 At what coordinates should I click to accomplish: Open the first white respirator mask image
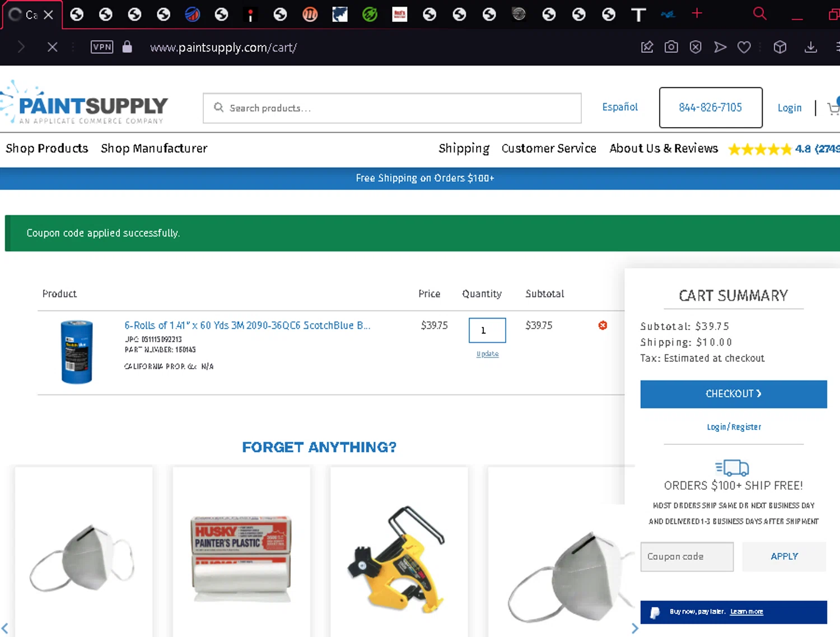(x=83, y=558)
